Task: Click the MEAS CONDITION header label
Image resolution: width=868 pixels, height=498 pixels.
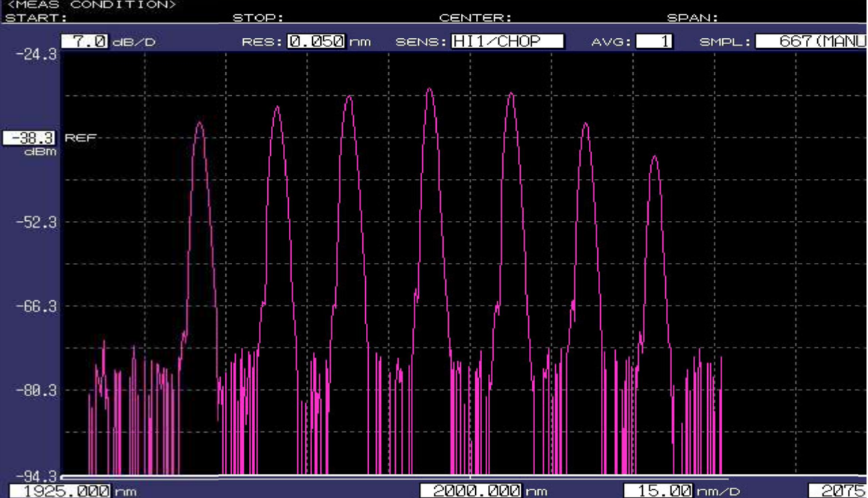Action: (x=91, y=4)
